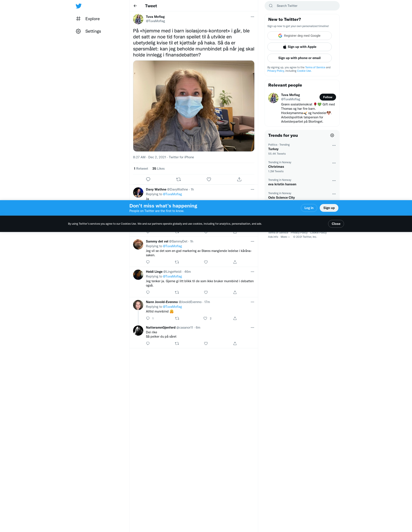Screen dimensions: 412x532
Task: Click the back arrow beside Tweet
Action: click(135, 6)
